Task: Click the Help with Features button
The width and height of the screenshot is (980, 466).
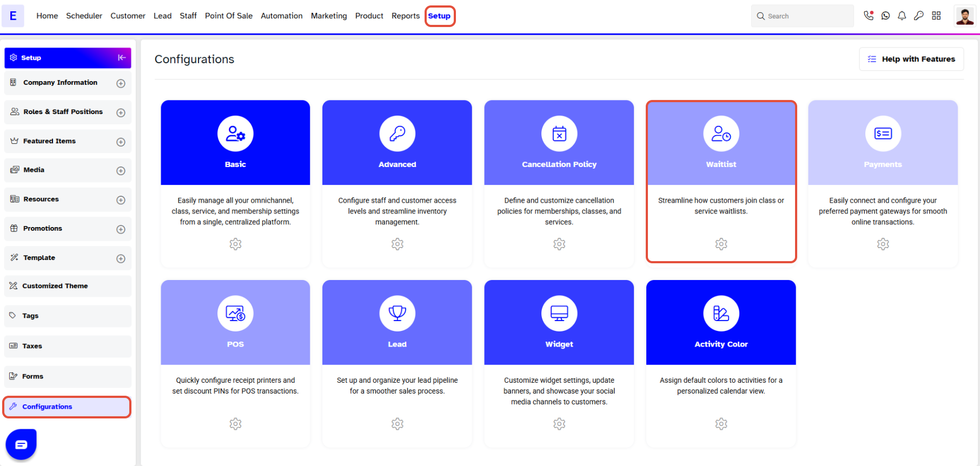Action: click(911, 59)
